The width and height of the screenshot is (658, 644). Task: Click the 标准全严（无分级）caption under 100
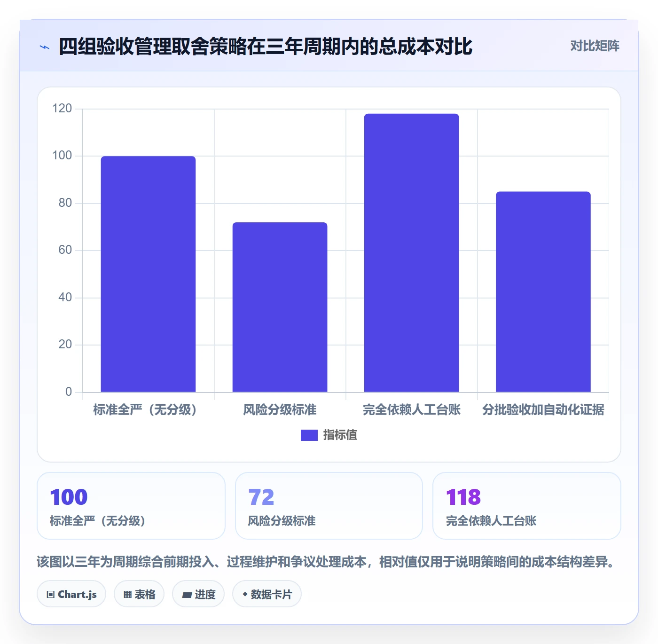point(97,521)
